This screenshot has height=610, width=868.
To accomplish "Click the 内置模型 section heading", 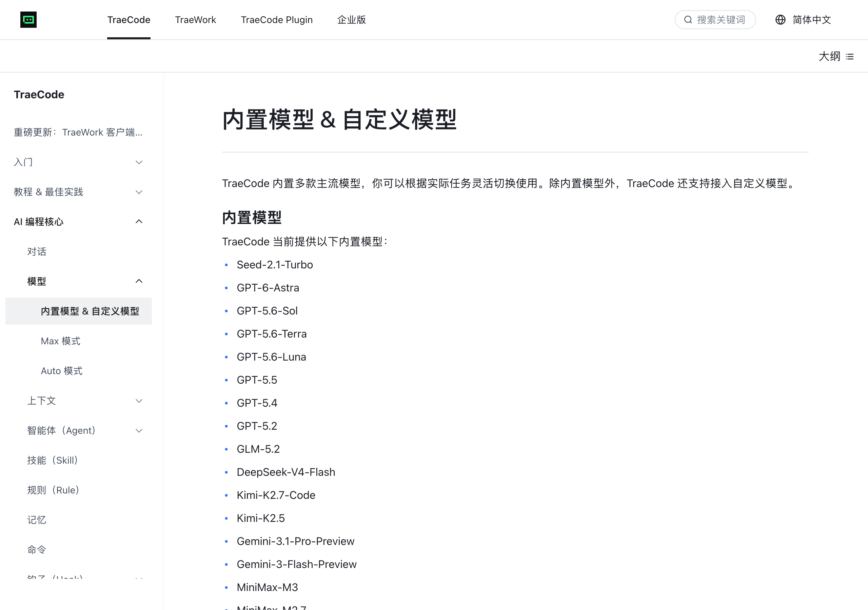I will click(252, 218).
